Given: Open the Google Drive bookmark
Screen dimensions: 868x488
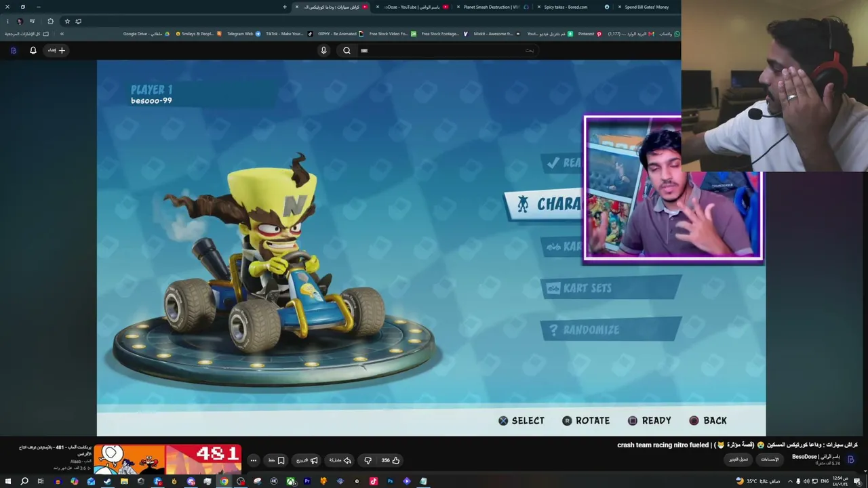Looking at the screenshot, I should pyautogui.click(x=146, y=34).
